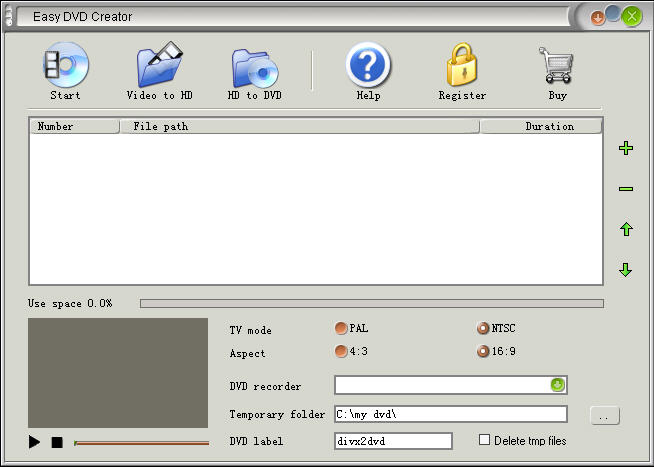Stop the video preview
This screenshot has width=654, height=467.
tap(57, 442)
